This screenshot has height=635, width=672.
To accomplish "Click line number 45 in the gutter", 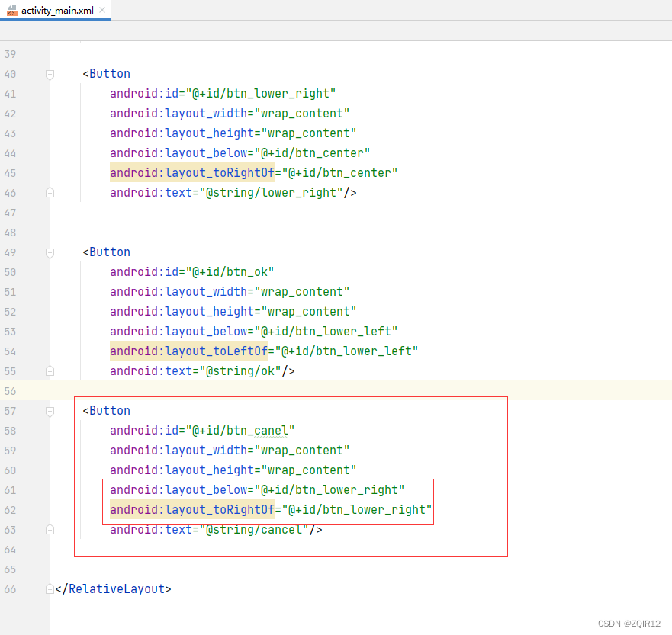I will click(x=10, y=172).
